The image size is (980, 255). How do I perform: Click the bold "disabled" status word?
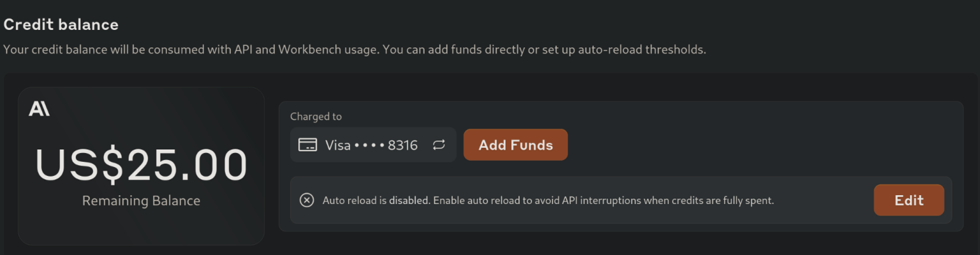pos(409,200)
